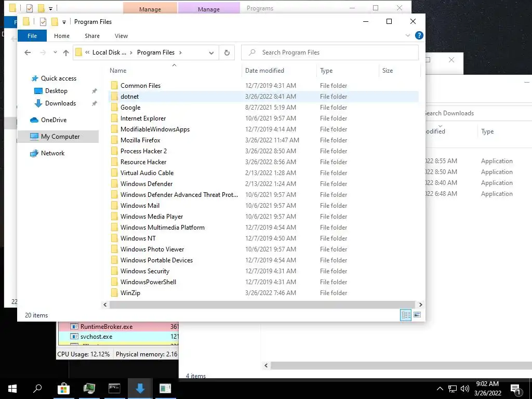Open the Command Prompt taskbar icon
Viewport: 532px width, 399px height.
(x=114, y=389)
